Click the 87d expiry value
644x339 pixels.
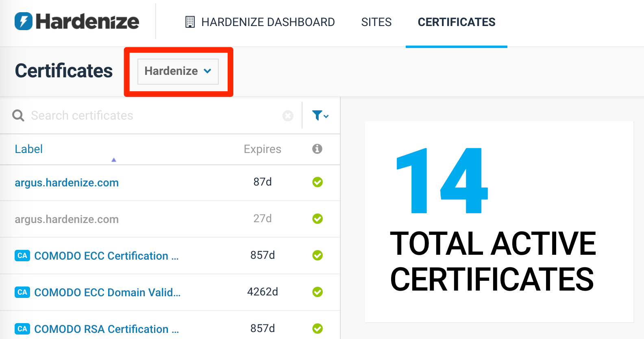pyautogui.click(x=263, y=182)
